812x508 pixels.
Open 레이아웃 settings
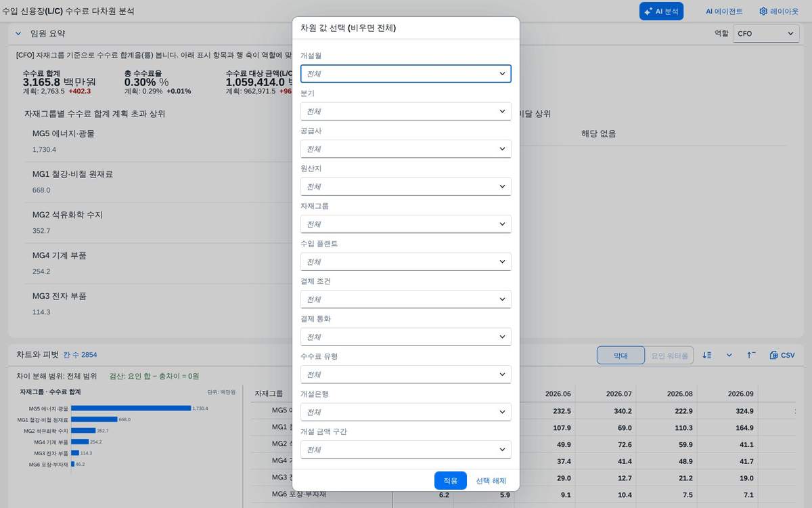[x=779, y=12]
